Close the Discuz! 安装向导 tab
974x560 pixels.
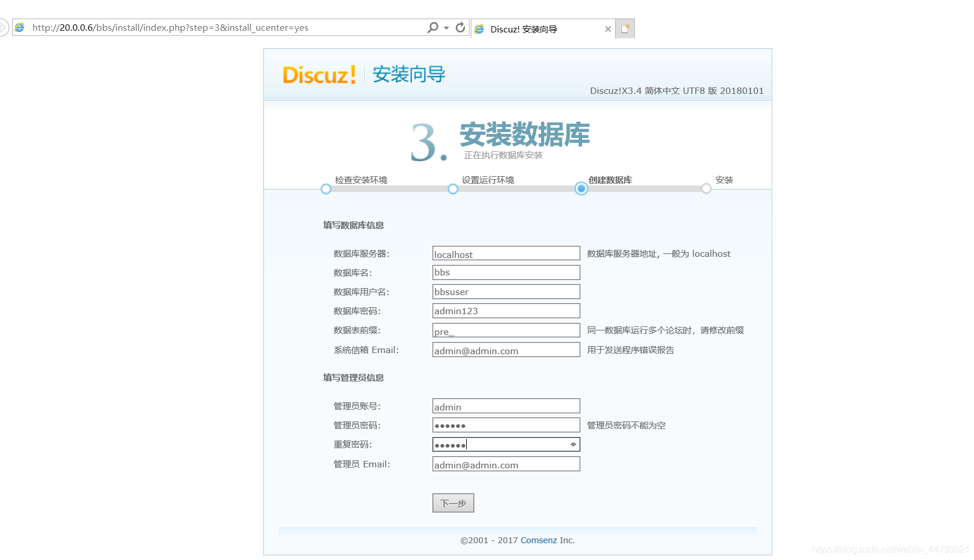(608, 29)
